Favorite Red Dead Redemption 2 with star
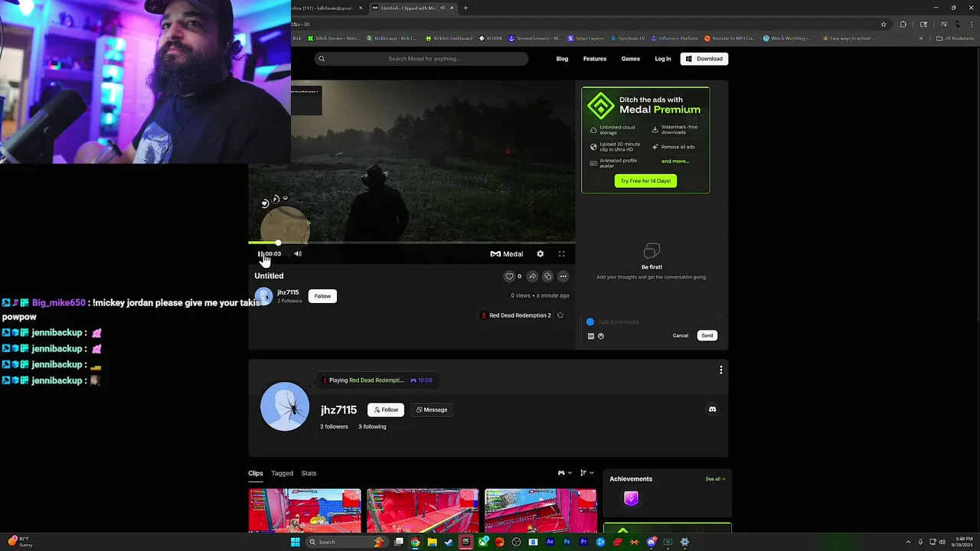This screenshot has height=551, width=980. 560,315
